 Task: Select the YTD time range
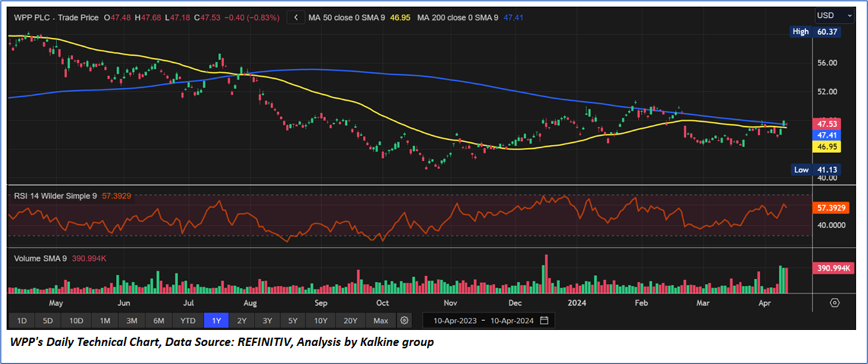187,320
